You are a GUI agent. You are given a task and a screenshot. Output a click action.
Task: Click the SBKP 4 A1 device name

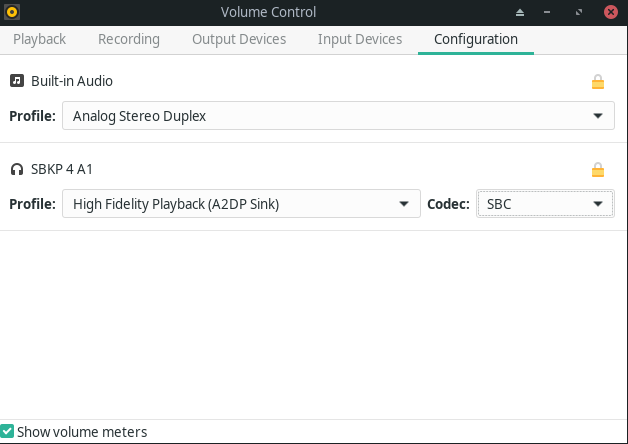62,169
